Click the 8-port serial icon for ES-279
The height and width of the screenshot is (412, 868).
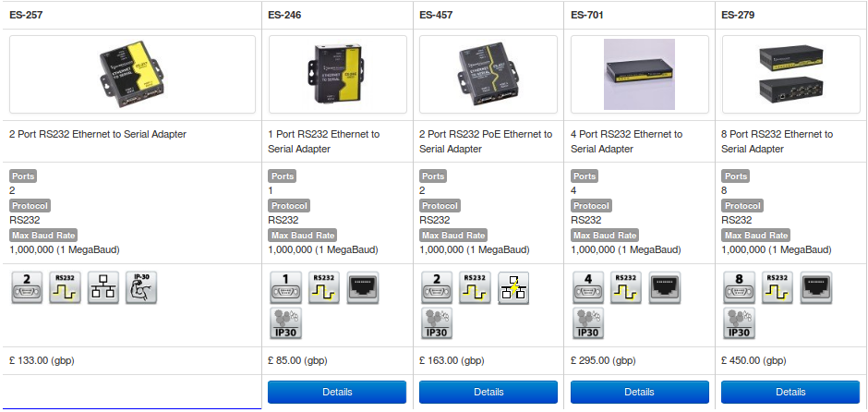[x=738, y=287]
